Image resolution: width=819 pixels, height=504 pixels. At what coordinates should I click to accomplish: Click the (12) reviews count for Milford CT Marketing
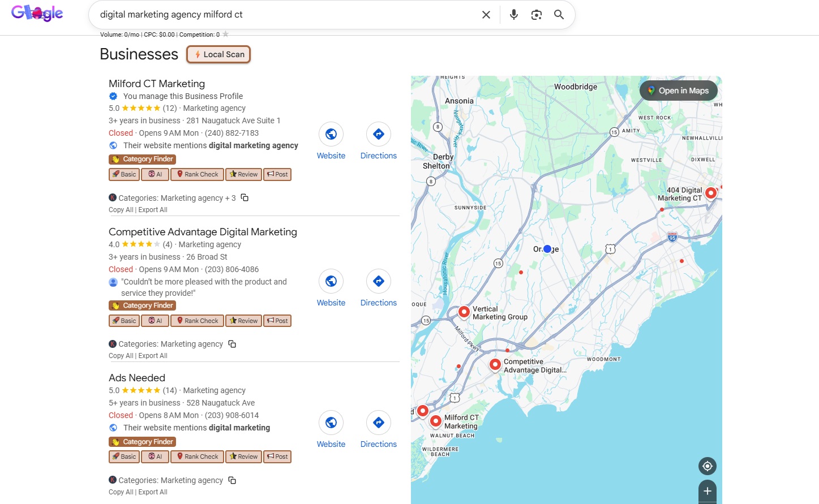[x=170, y=108]
